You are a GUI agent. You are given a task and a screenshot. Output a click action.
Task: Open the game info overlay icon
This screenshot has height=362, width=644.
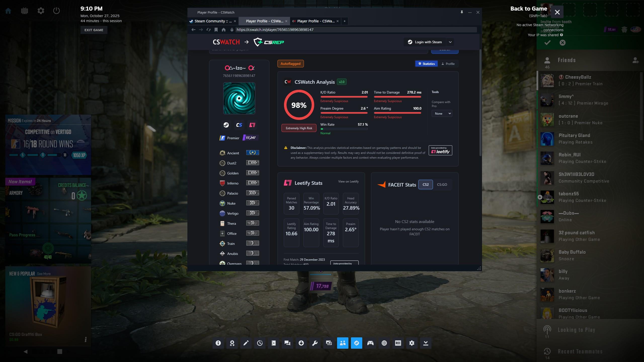tap(218, 343)
